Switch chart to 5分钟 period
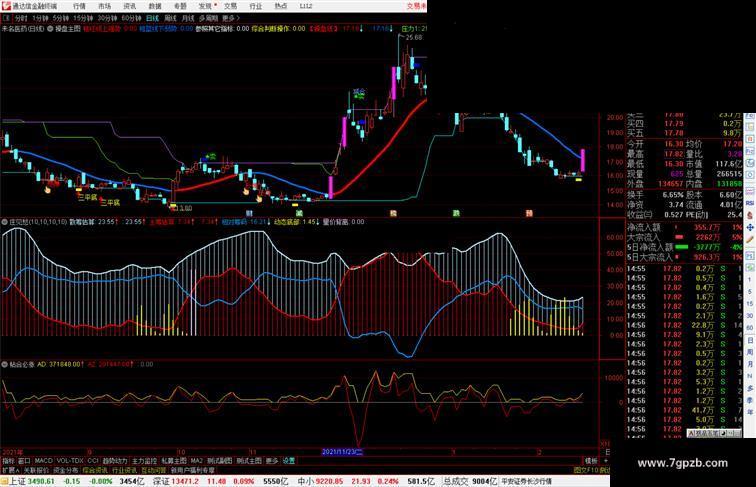 point(61,18)
